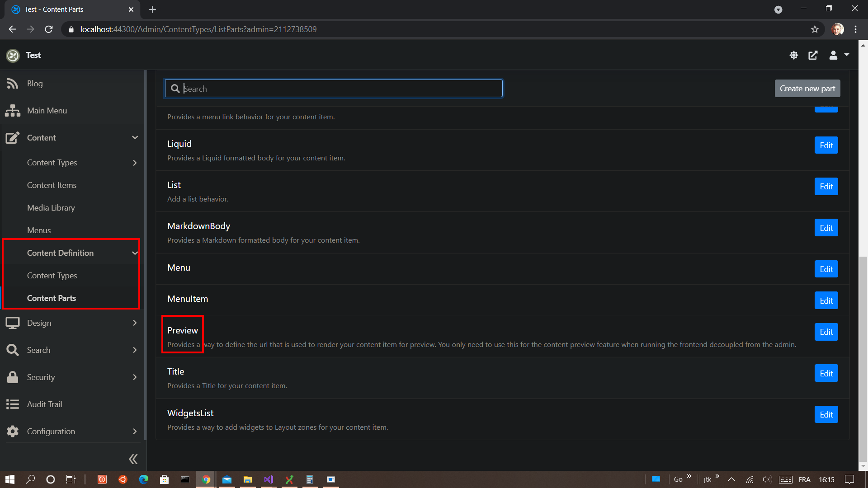Click the Design monitor icon

pos(13,323)
